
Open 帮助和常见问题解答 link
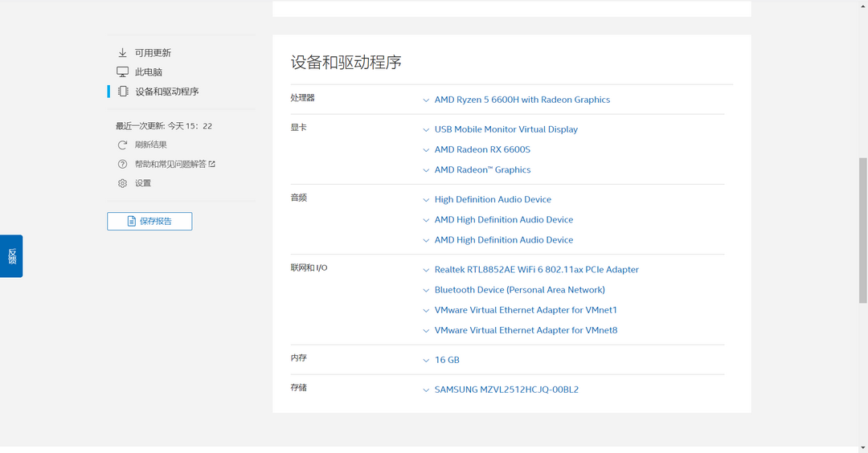click(x=170, y=165)
